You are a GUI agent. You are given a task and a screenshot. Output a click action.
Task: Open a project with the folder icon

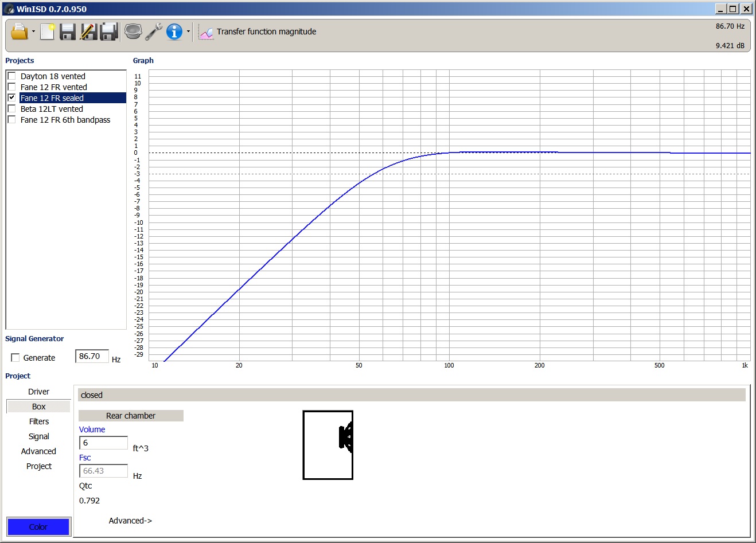20,32
